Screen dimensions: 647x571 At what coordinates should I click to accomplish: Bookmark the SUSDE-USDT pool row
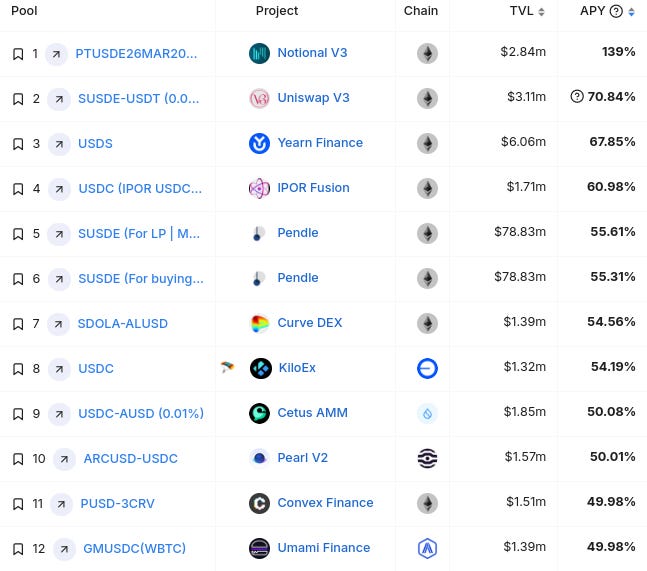18,99
